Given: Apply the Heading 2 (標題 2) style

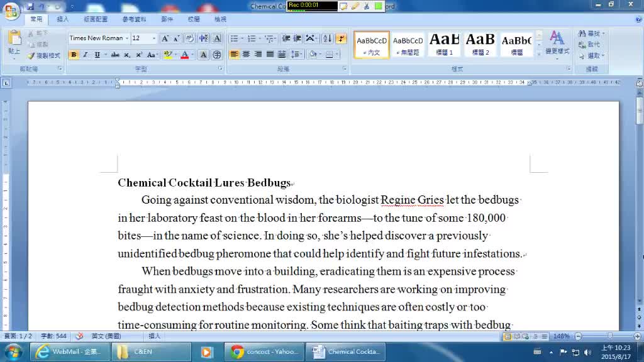Looking at the screenshot, I should [480, 45].
